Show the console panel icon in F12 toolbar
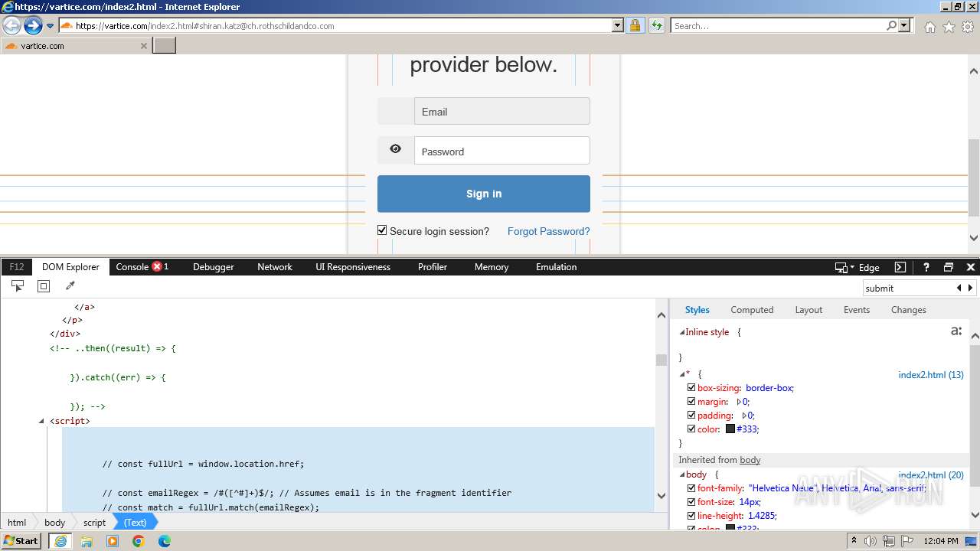 (x=900, y=267)
